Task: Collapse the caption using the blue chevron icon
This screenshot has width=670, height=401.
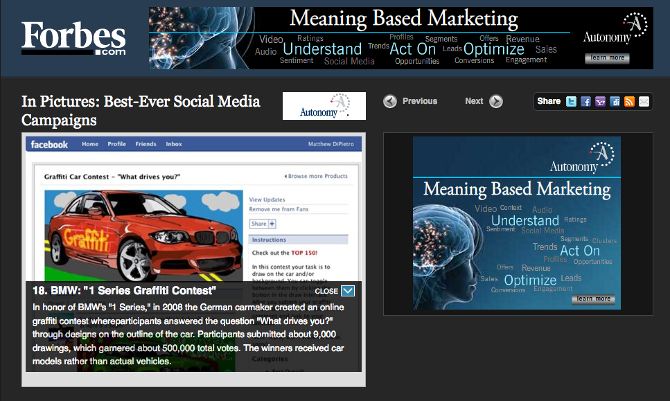Action: (348, 291)
